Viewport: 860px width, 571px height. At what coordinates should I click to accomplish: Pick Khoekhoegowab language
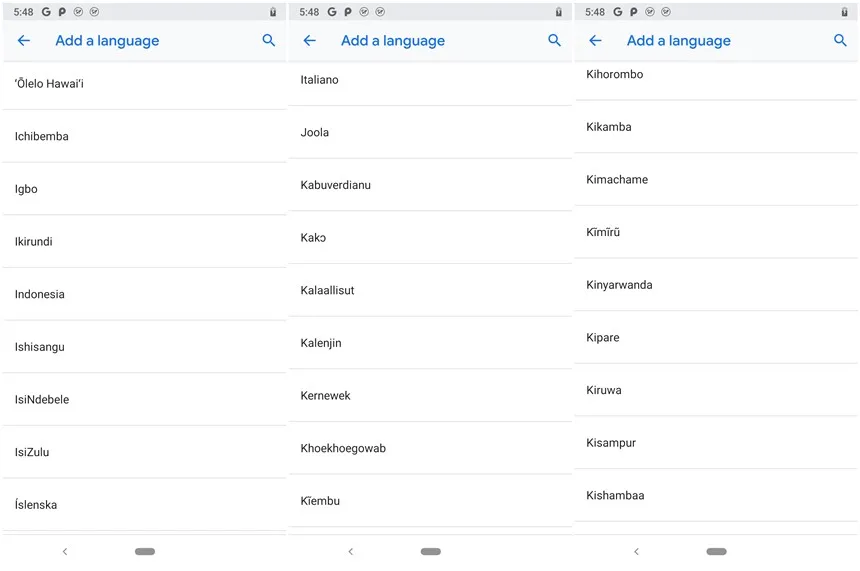[x=431, y=448]
